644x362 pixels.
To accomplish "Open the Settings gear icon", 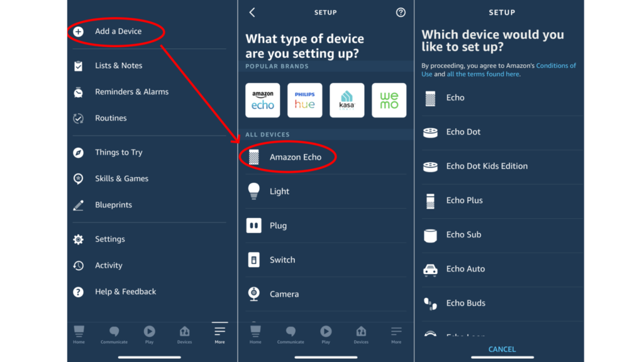I will tap(78, 239).
